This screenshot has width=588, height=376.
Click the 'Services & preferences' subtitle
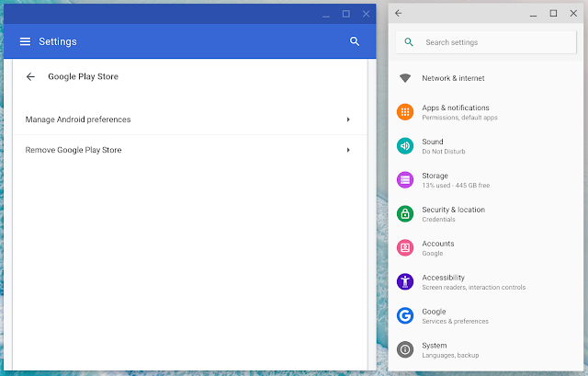456,321
